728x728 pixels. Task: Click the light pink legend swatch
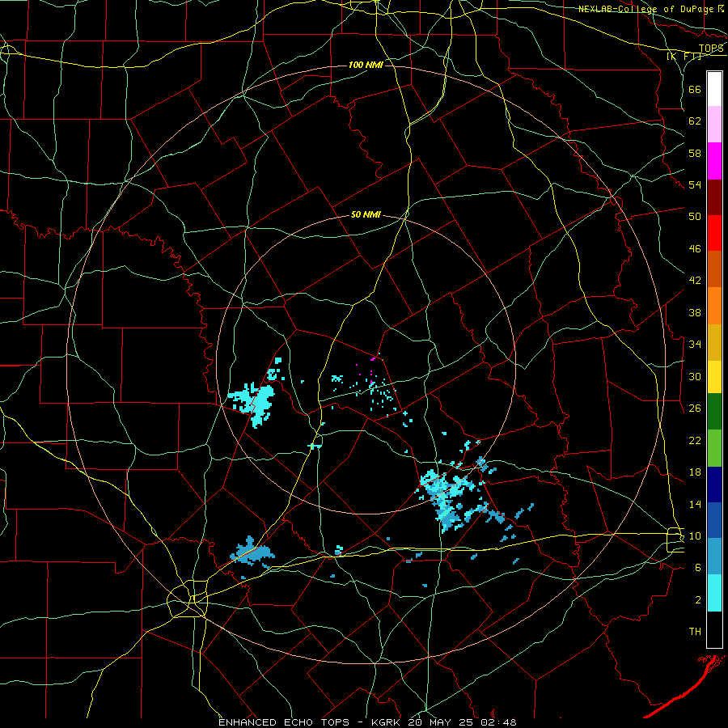pyautogui.click(x=714, y=124)
